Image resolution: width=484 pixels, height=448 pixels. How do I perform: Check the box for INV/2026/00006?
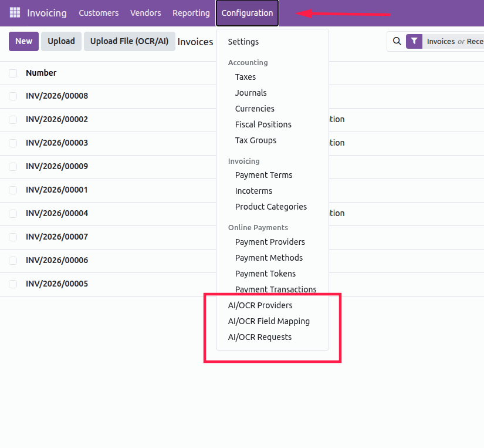[13, 261]
